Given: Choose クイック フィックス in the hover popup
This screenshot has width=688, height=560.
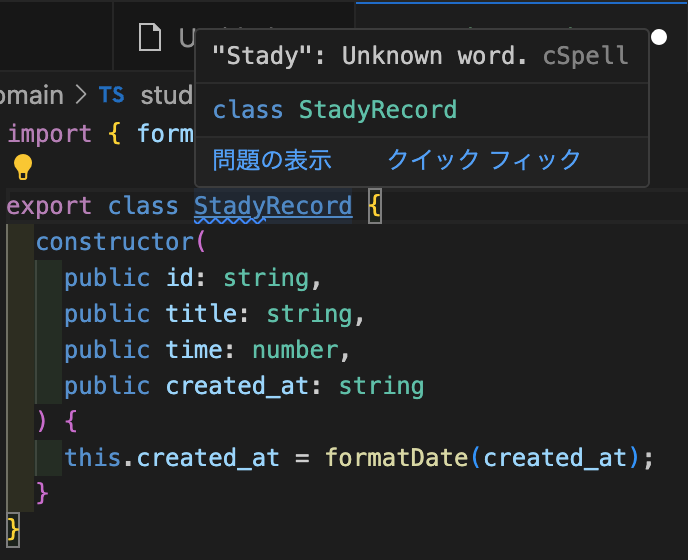Looking at the screenshot, I should click(x=484, y=160).
